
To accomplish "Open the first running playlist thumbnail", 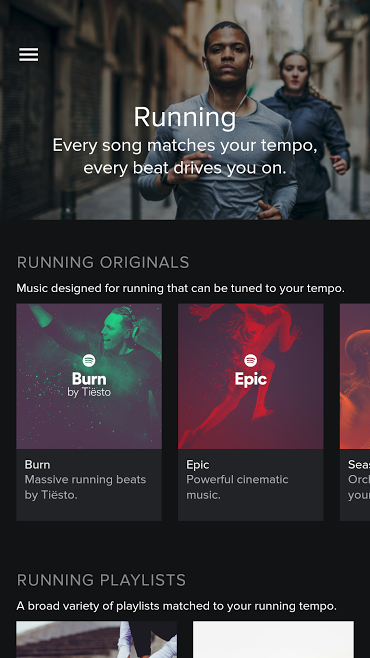I will coord(96,640).
